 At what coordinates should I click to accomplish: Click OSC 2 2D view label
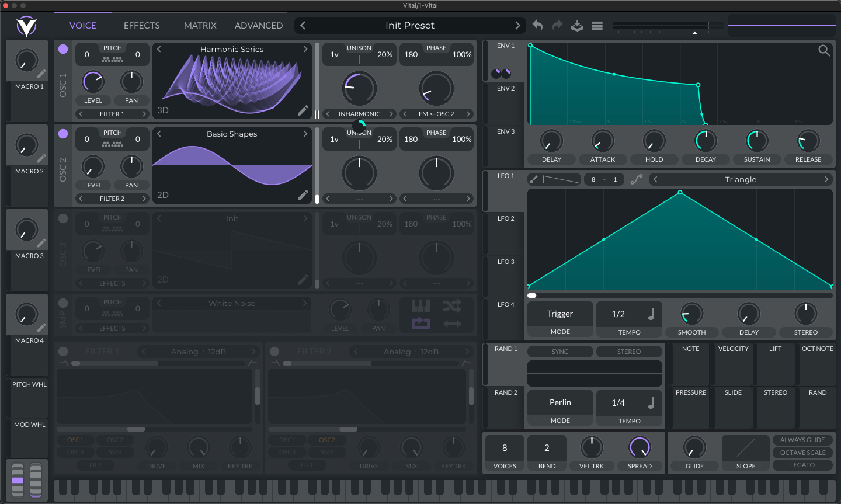pos(163,195)
